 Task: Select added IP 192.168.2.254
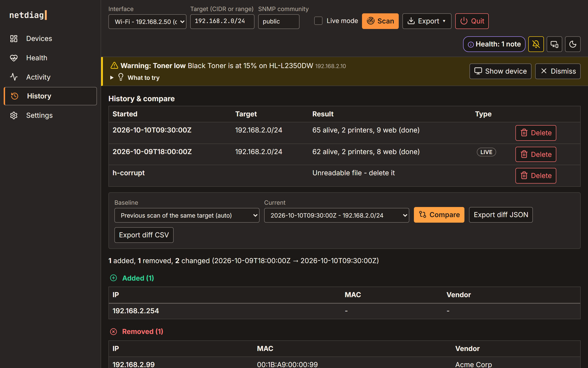coord(136,311)
